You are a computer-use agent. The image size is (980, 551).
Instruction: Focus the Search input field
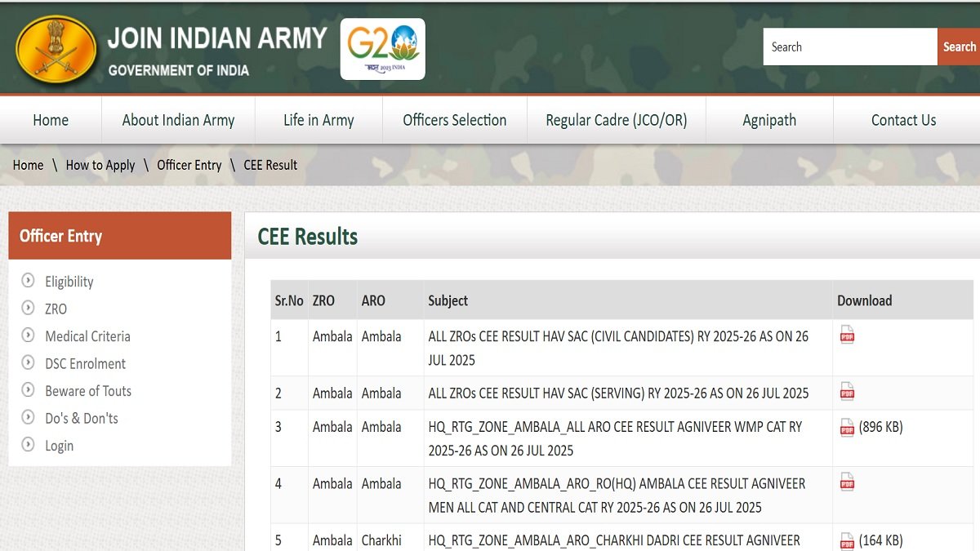pyautogui.click(x=850, y=47)
